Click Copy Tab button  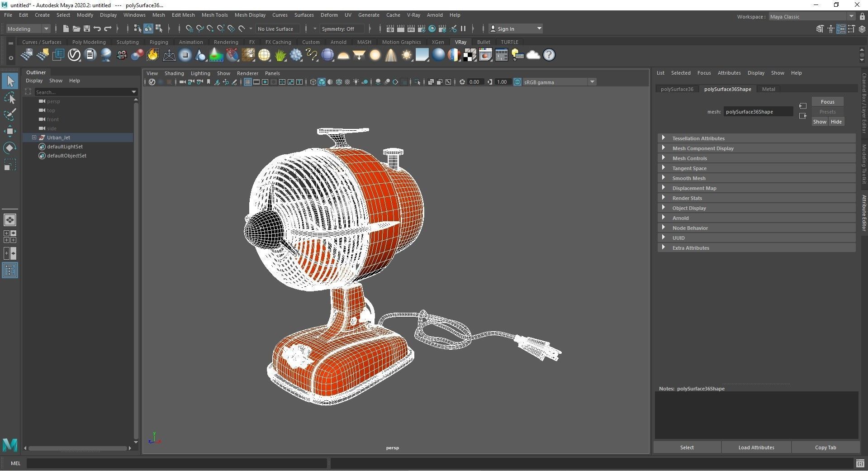[825, 447]
